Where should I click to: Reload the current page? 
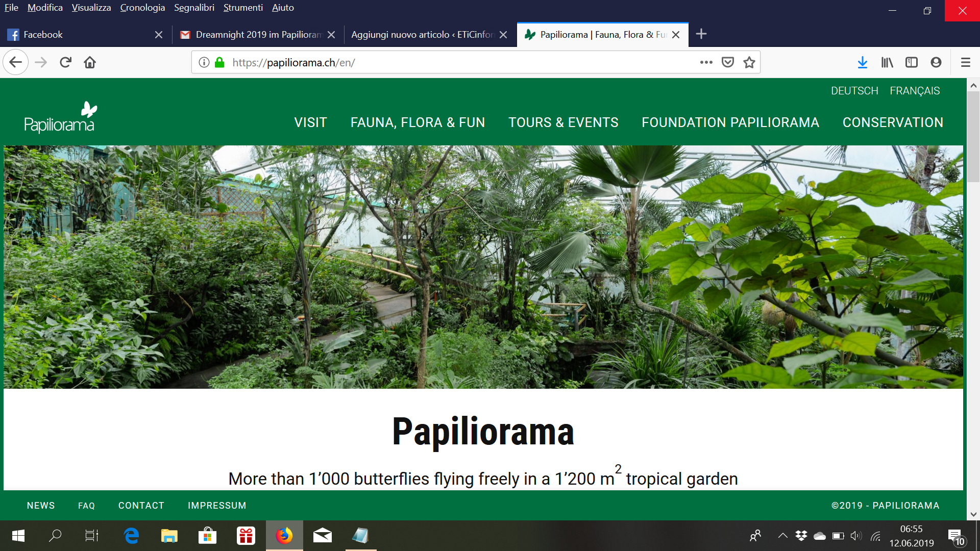point(65,62)
